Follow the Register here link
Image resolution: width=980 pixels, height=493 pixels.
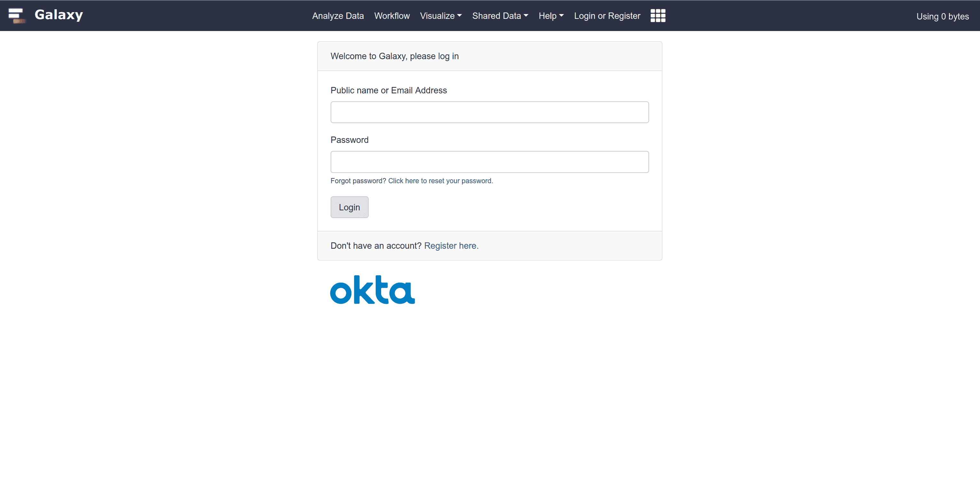pos(451,246)
